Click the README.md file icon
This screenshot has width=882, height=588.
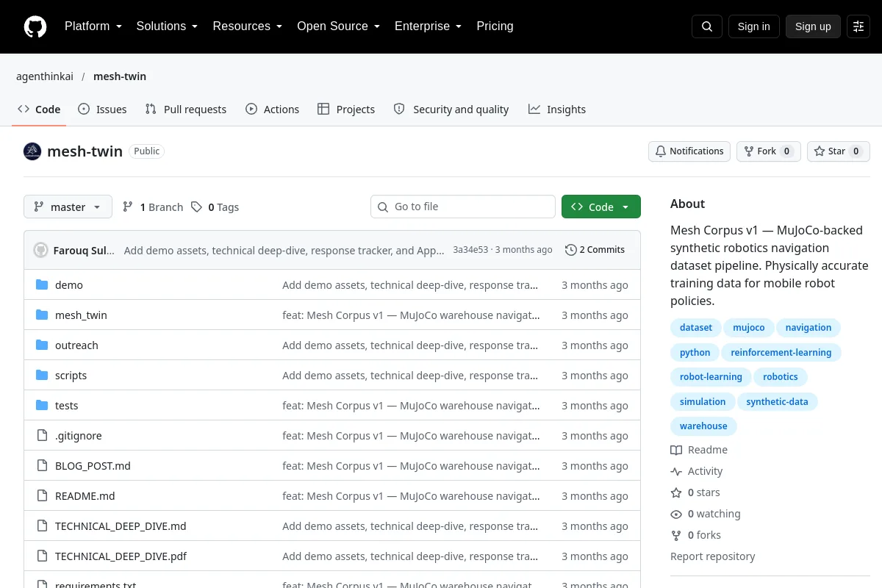tap(42, 496)
